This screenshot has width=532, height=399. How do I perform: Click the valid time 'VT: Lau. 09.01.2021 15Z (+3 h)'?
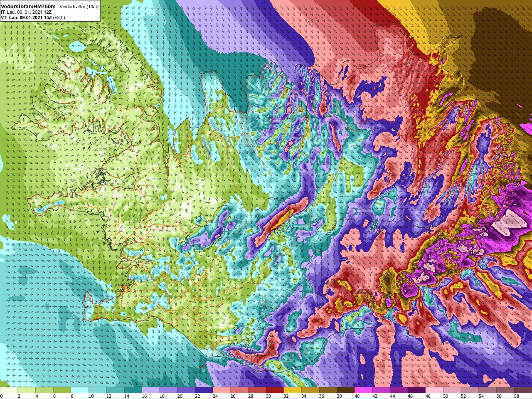[x=33, y=17]
